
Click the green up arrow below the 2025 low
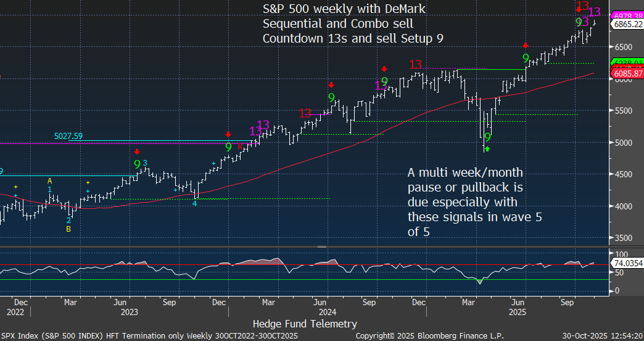coord(487,148)
